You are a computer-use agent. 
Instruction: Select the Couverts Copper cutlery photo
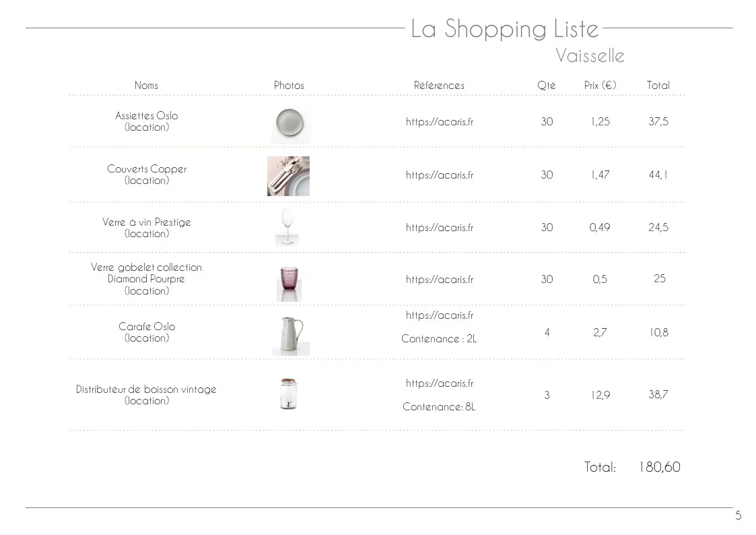point(288,176)
